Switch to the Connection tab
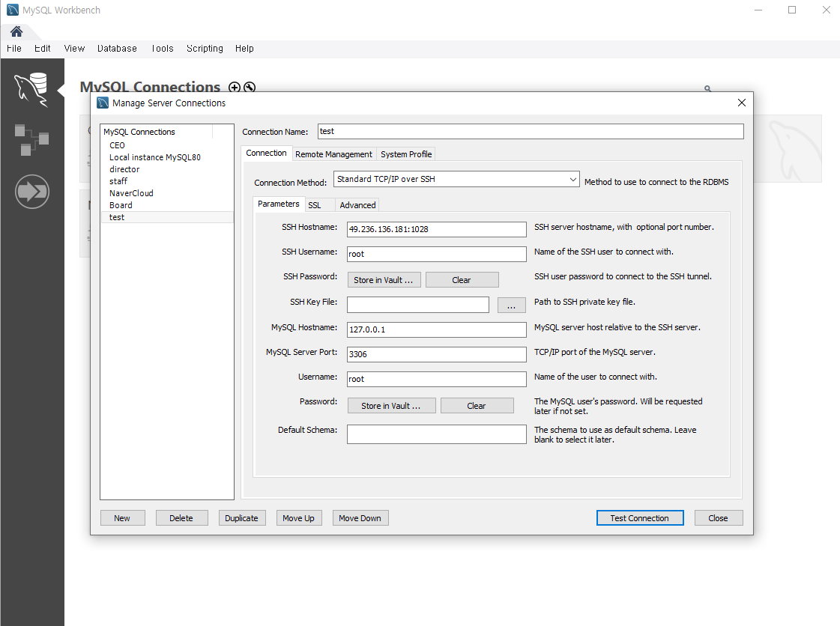Viewport: 840px width, 626px height. tap(266, 154)
